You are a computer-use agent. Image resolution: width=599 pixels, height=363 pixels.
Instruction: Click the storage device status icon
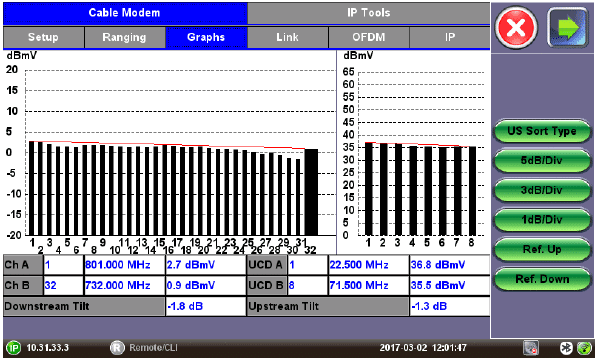(531, 348)
